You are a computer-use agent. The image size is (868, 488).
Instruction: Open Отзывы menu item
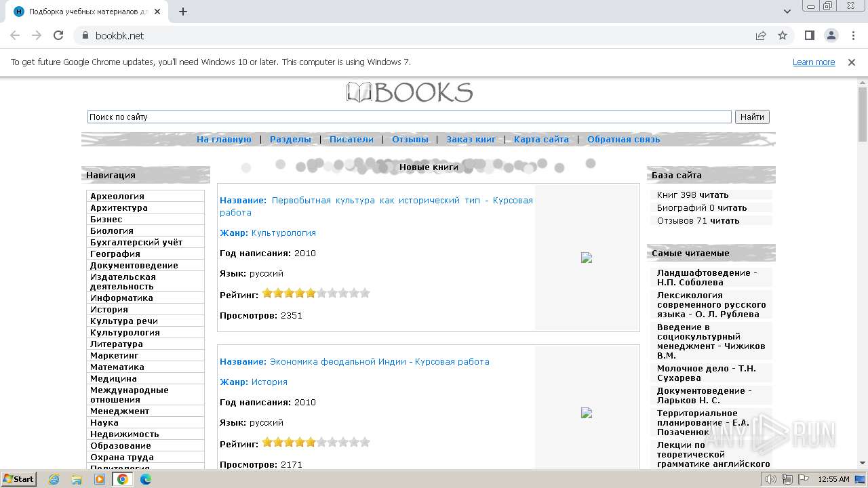click(410, 139)
